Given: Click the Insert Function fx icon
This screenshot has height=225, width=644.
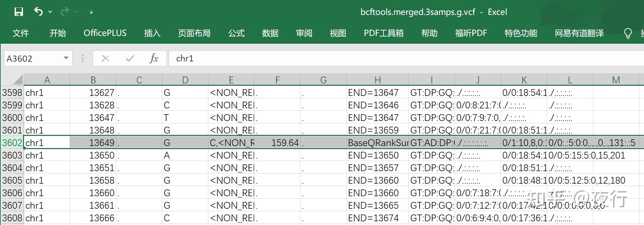Looking at the screenshot, I should (x=154, y=58).
